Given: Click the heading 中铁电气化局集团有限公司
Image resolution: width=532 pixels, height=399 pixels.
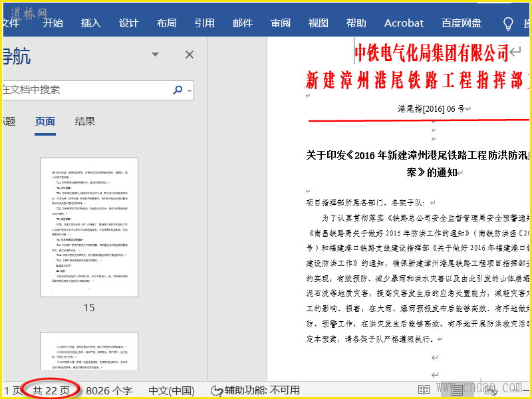Looking at the screenshot, I should pos(432,53).
